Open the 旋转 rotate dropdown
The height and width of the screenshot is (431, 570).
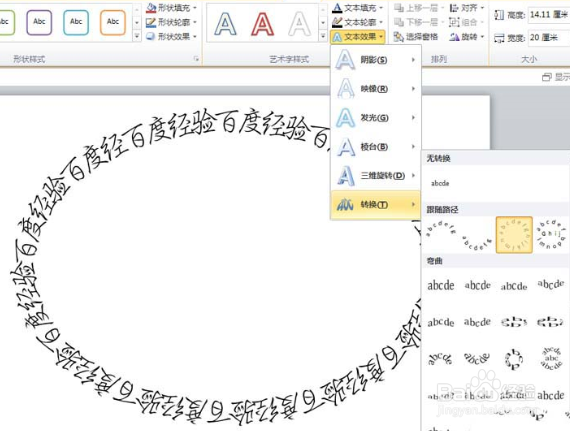click(x=467, y=37)
